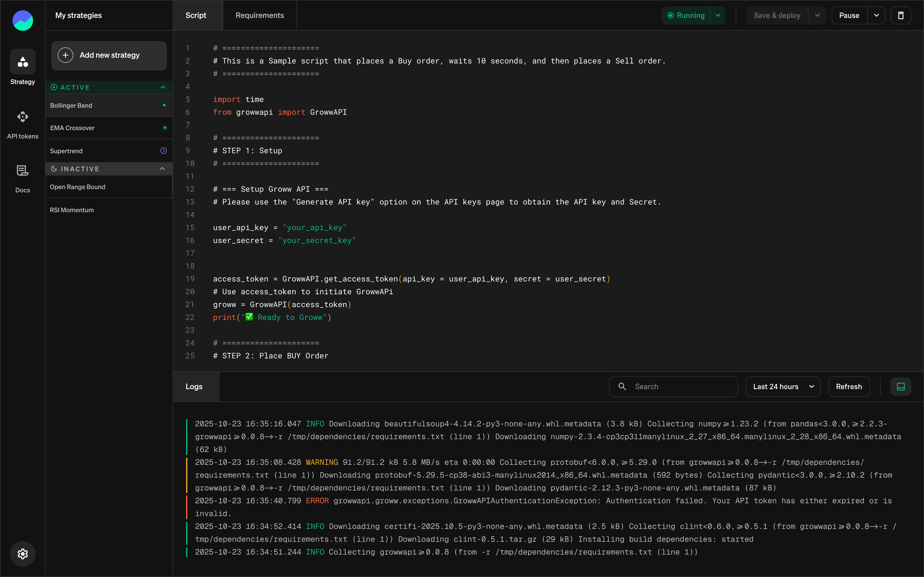Click the plus icon to add strategy
924x577 pixels.
pyautogui.click(x=66, y=55)
